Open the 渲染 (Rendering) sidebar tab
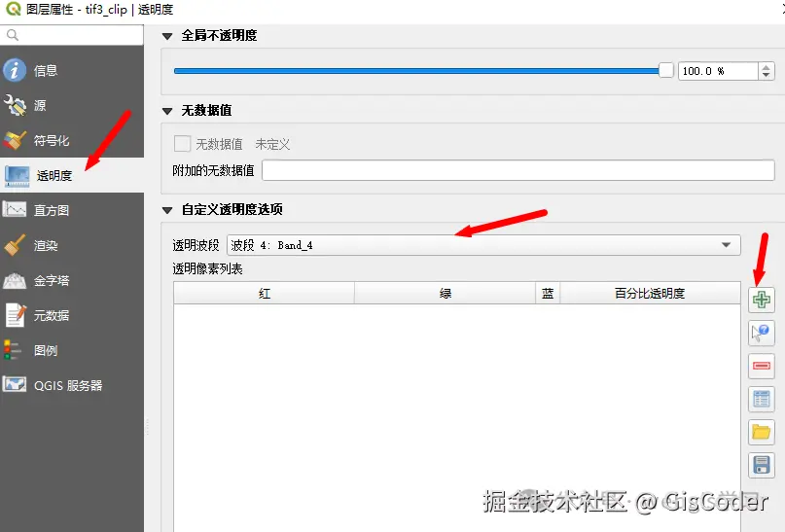Viewport: 785px width, 532px height. coord(72,245)
